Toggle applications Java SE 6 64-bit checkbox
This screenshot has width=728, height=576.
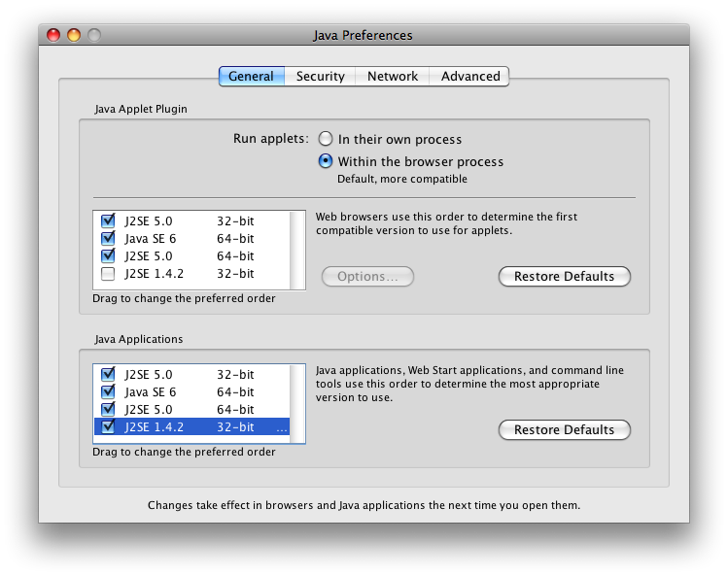point(108,391)
